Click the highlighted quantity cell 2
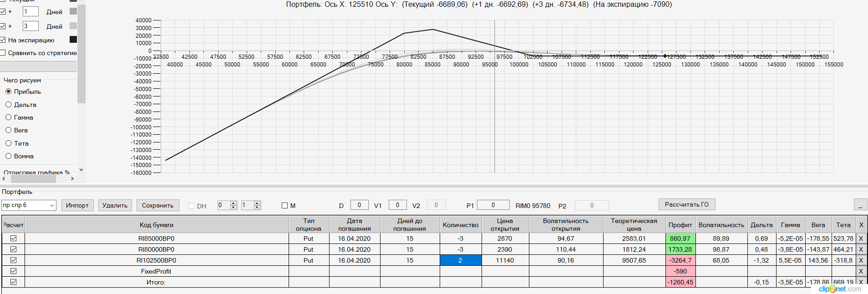 [x=461, y=260]
